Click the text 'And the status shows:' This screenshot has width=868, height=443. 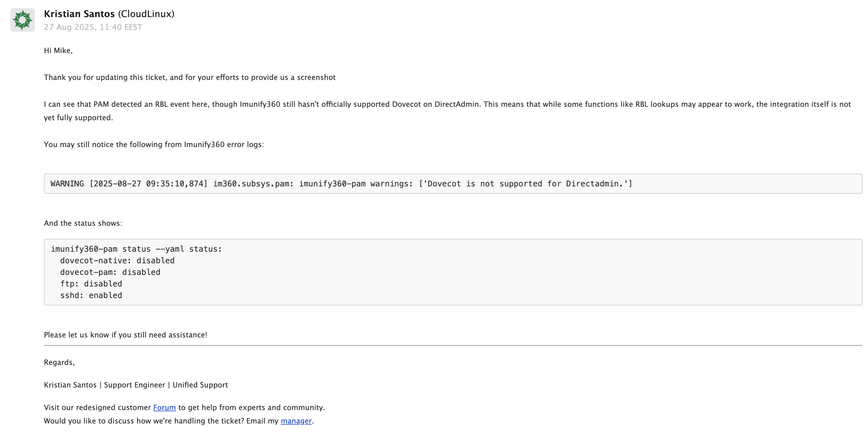pyautogui.click(x=83, y=223)
